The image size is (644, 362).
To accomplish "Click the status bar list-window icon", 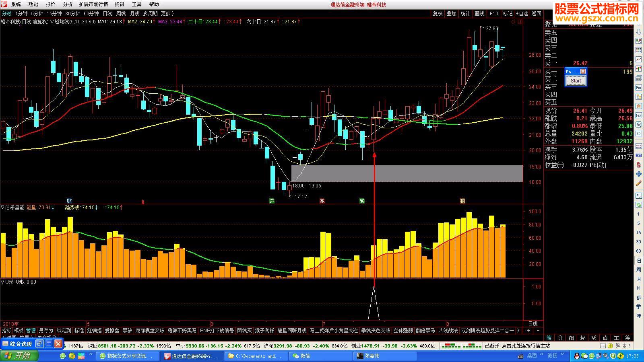I will [603, 346].
